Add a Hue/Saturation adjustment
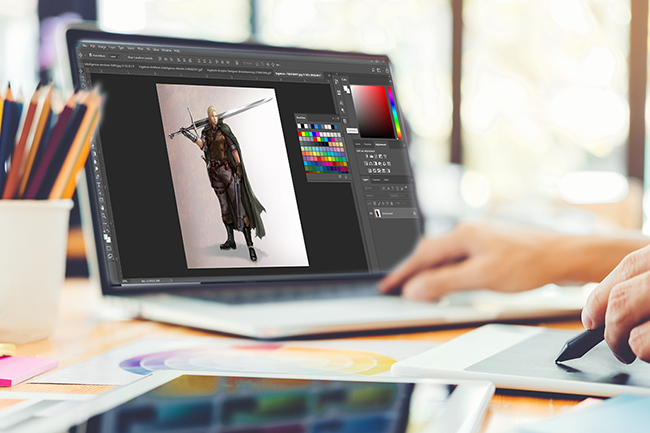This screenshot has height=433, width=650. click(x=366, y=163)
